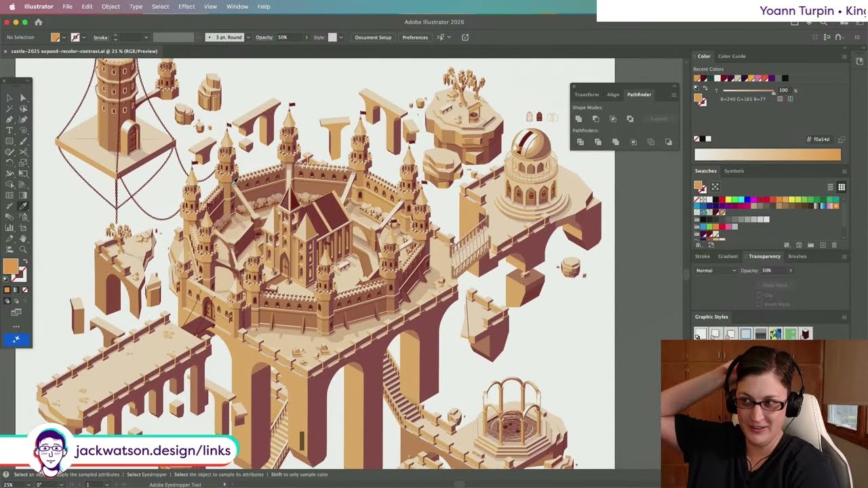Image resolution: width=868 pixels, height=488 pixels.
Task: Select the Eyedropper tool in toolbar
Action: [23, 205]
